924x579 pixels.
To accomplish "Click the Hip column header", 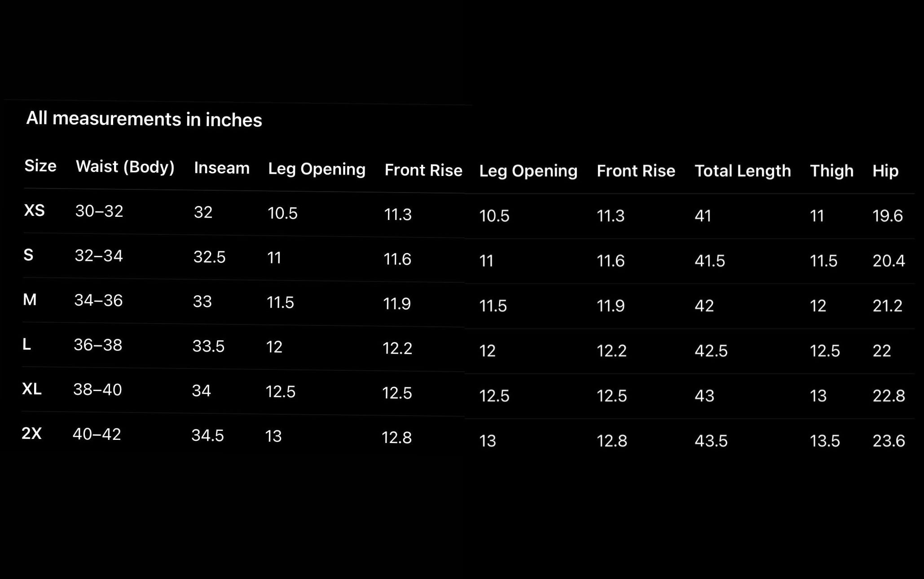I will click(x=885, y=171).
